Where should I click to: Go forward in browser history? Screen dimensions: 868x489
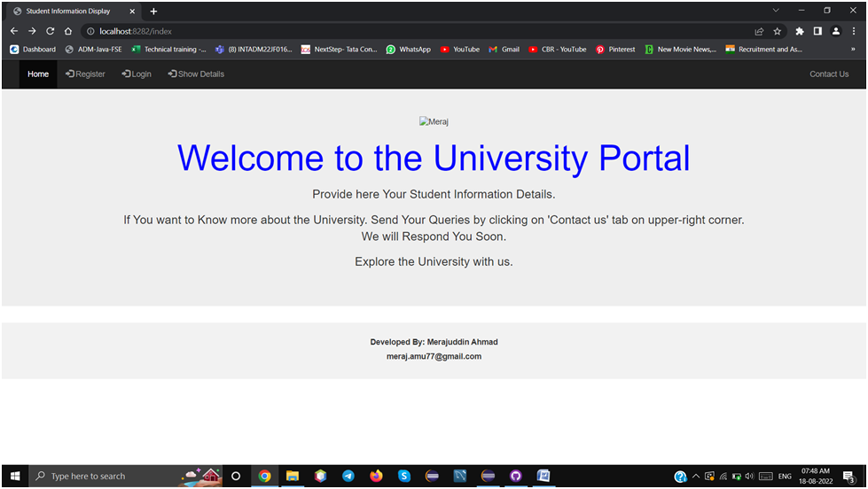coord(32,32)
